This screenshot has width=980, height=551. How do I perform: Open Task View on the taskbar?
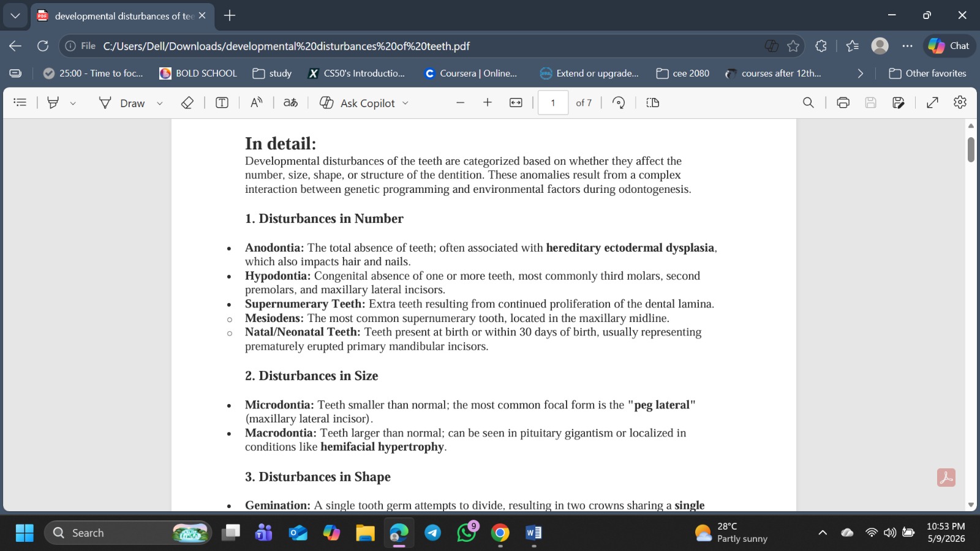point(231,533)
